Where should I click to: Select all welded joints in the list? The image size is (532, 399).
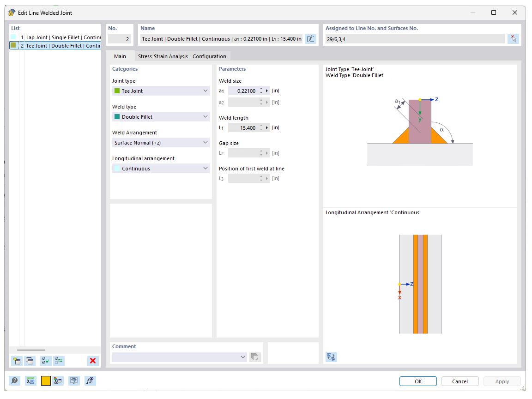point(45,361)
